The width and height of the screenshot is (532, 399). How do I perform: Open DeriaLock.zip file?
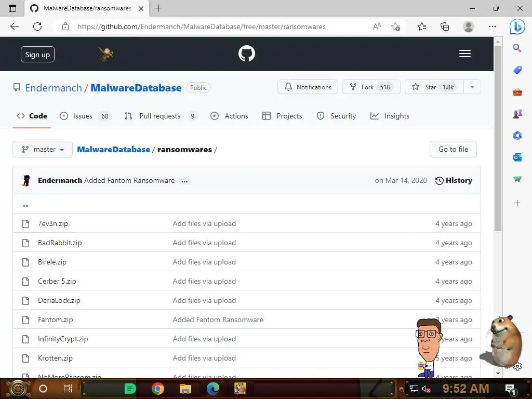coord(59,301)
